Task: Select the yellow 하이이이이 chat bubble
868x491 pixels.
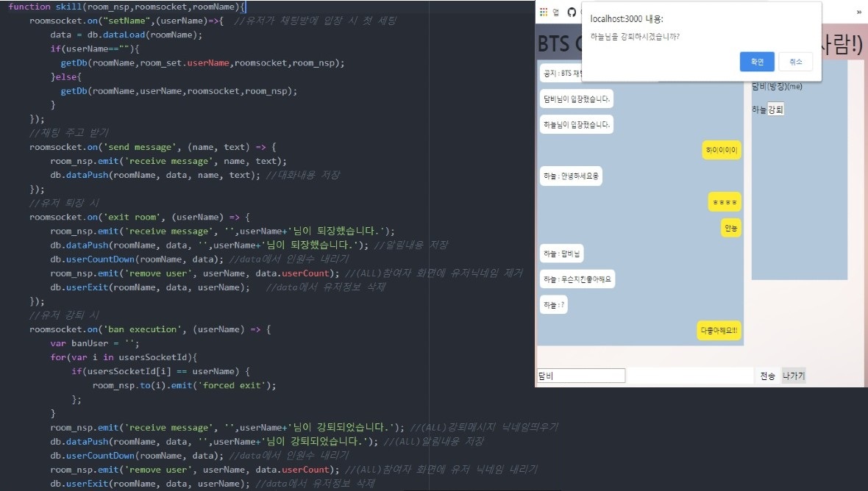Action: 722,150
